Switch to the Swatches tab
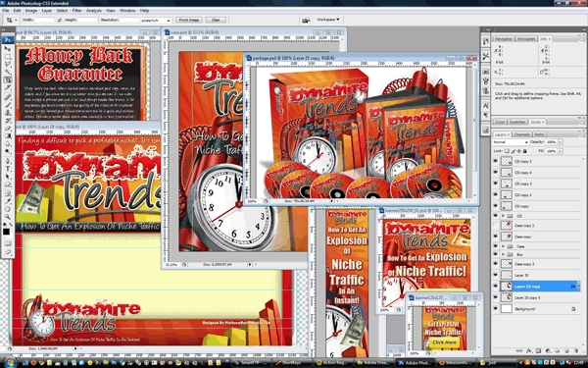The height and width of the screenshot is (368, 588). pyautogui.click(x=517, y=122)
